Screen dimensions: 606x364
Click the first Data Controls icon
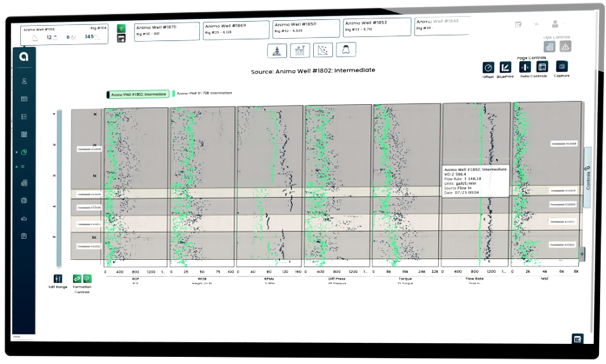click(x=525, y=67)
